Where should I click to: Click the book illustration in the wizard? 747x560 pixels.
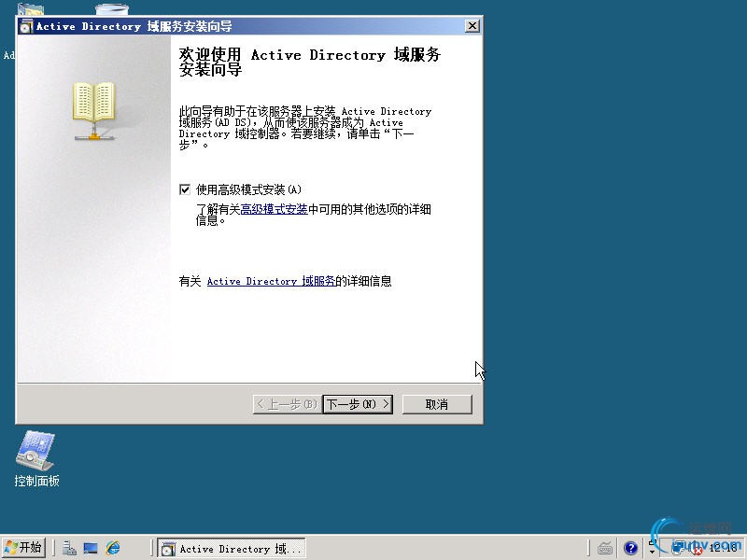click(94, 111)
